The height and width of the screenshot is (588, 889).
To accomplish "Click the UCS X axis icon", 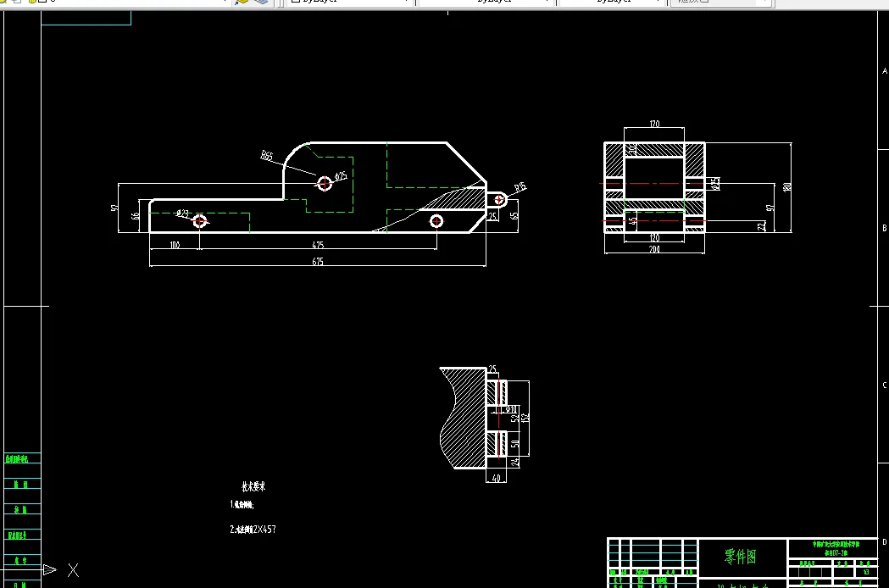I will pyautogui.click(x=73, y=570).
